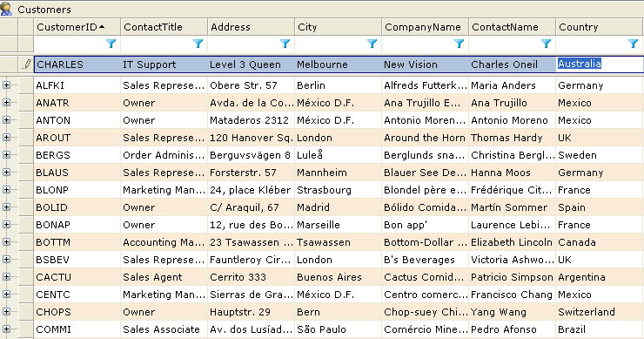Click the CustomerID filter row field
The width and height of the screenshot is (644, 339).
77,44
